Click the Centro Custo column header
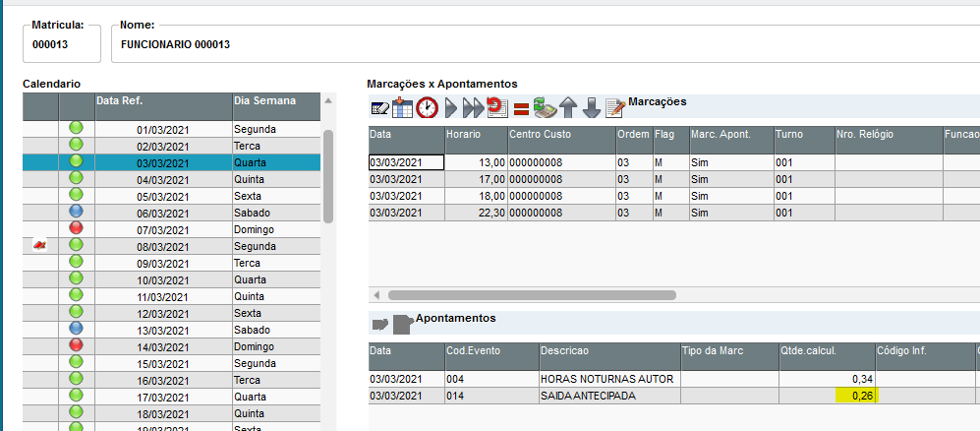This screenshot has width=980, height=431. coord(561,140)
